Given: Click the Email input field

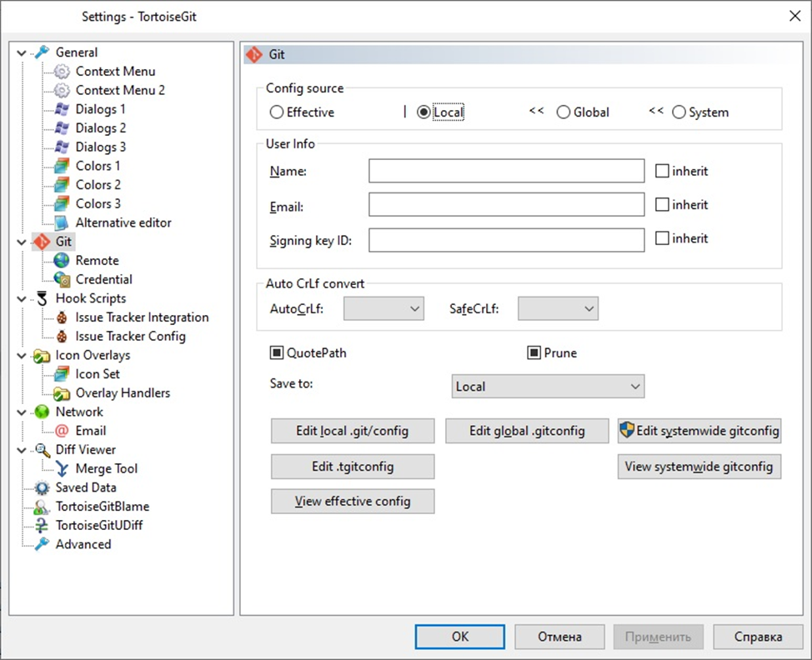Looking at the screenshot, I should click(506, 205).
